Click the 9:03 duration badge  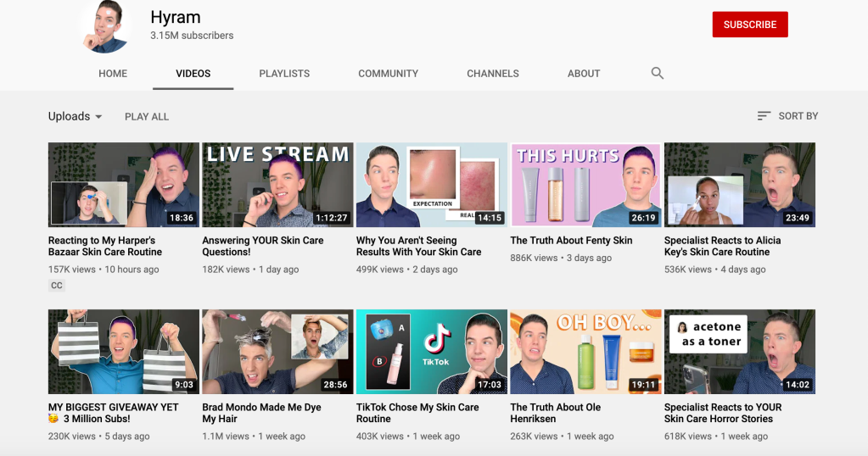click(184, 385)
